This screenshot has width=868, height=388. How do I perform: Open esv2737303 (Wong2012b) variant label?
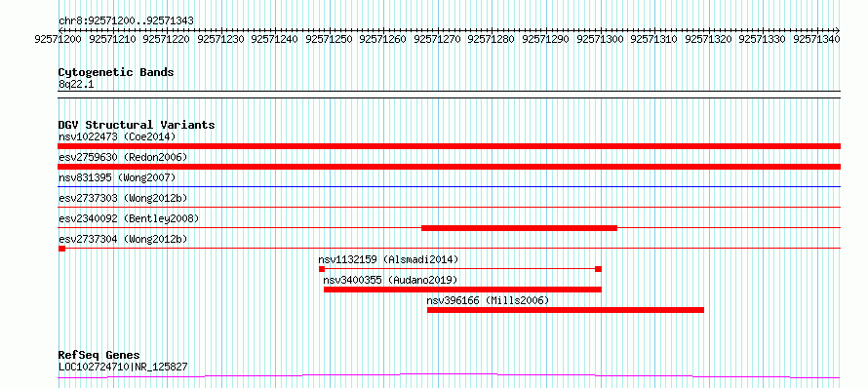[122, 198]
